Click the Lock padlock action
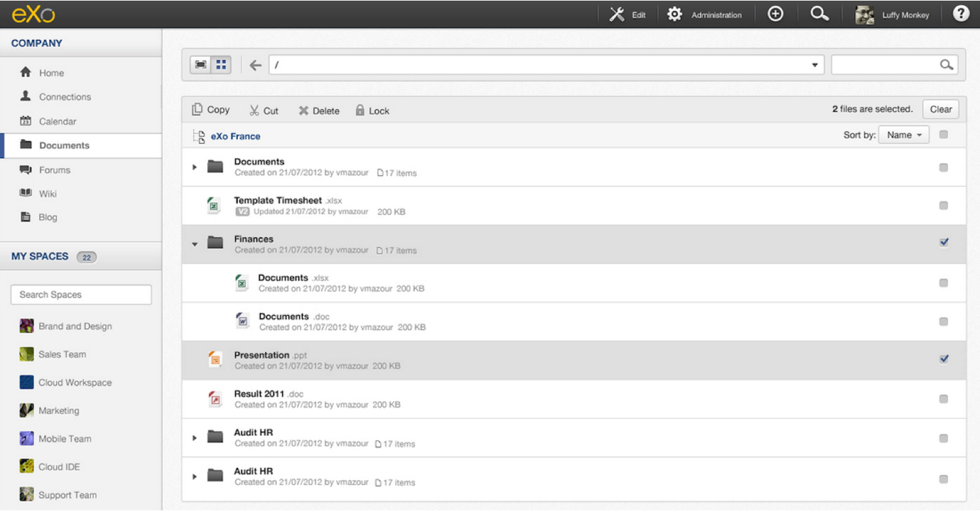The image size is (980, 511). point(372,110)
